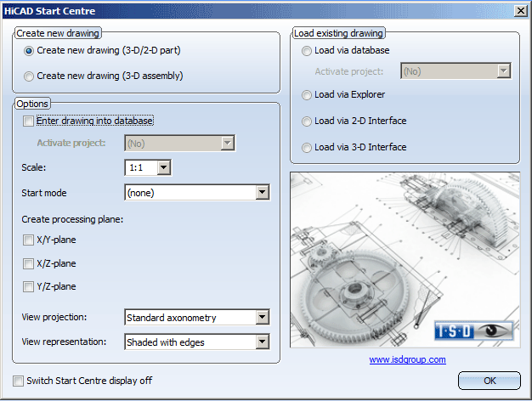Select Load via 3-D Interface
The width and height of the screenshot is (532, 401).
[x=307, y=147]
